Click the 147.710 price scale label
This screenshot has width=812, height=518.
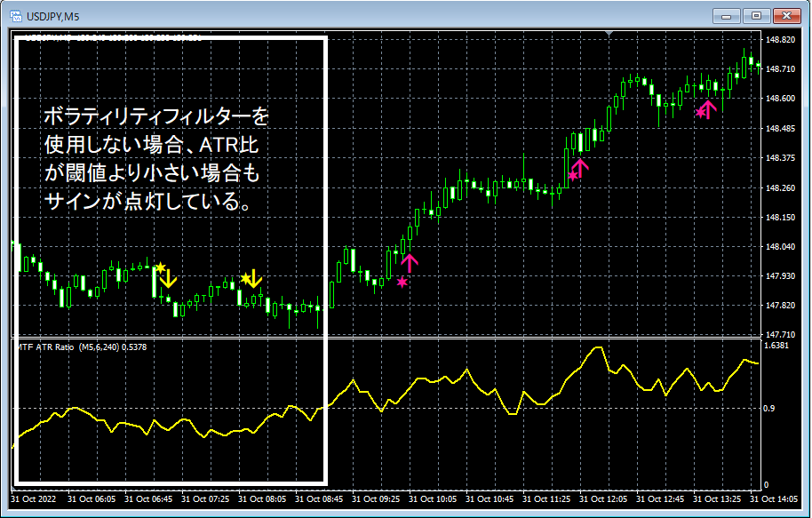click(x=780, y=335)
